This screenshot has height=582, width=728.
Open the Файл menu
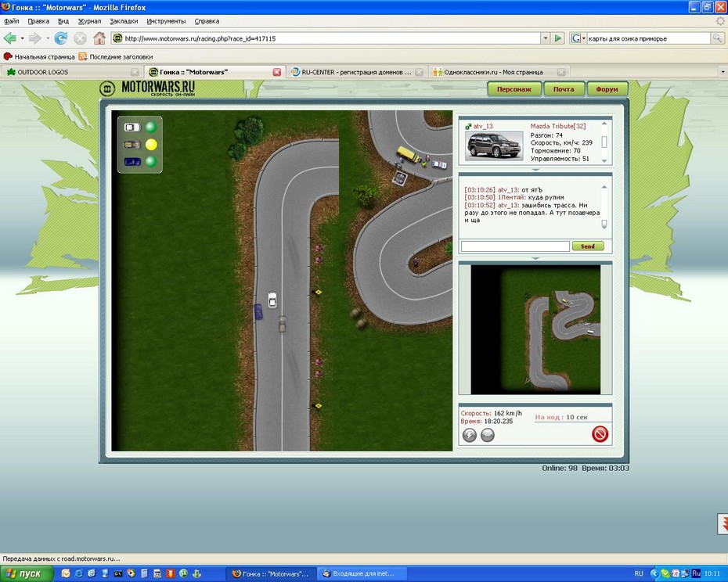tap(12, 21)
